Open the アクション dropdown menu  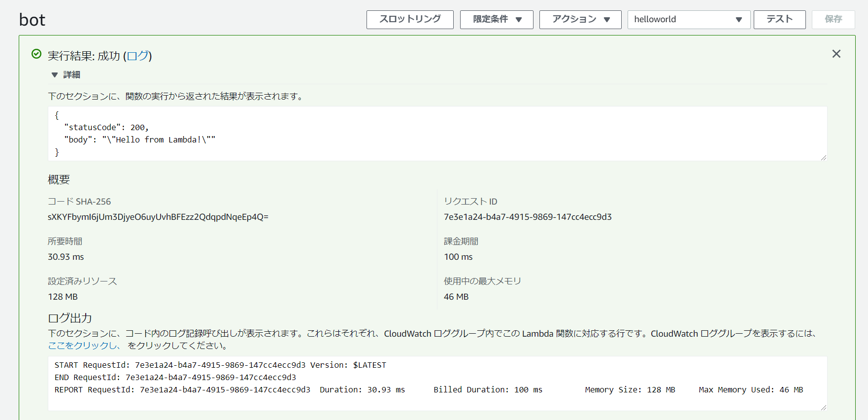tap(580, 20)
